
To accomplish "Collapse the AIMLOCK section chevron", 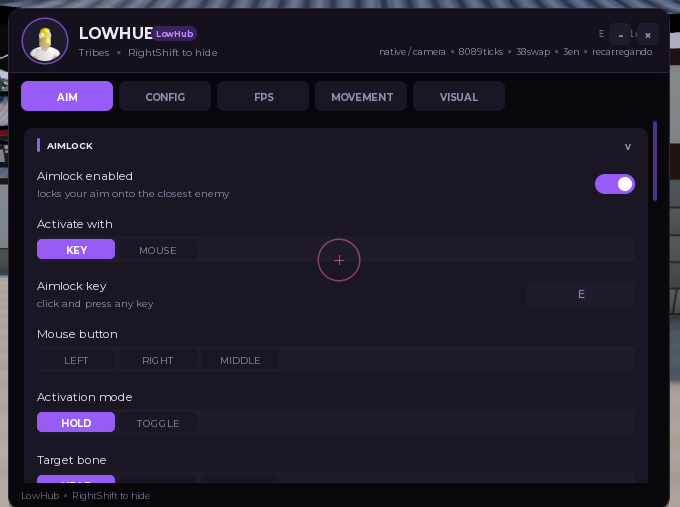I will [x=628, y=147].
